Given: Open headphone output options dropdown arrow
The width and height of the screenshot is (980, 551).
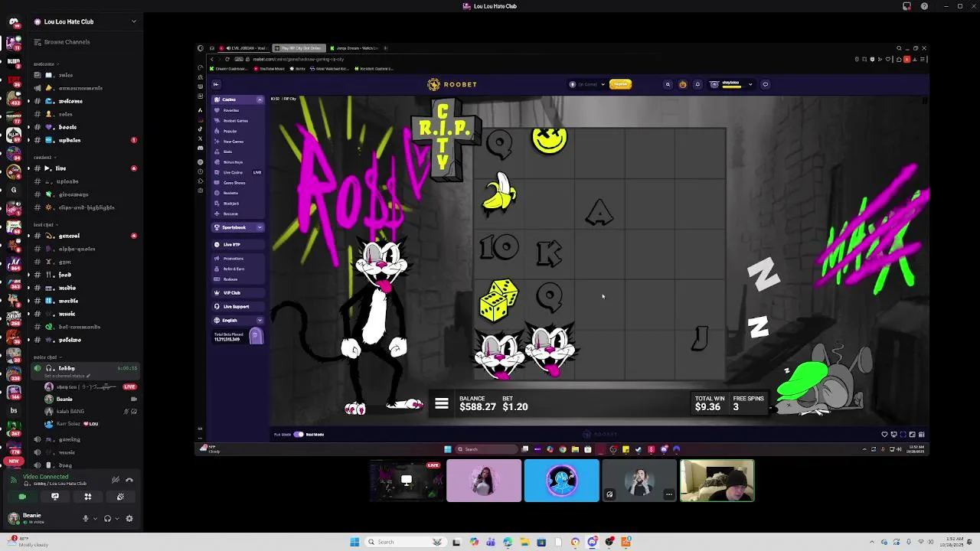Looking at the screenshot, I should [x=117, y=518].
